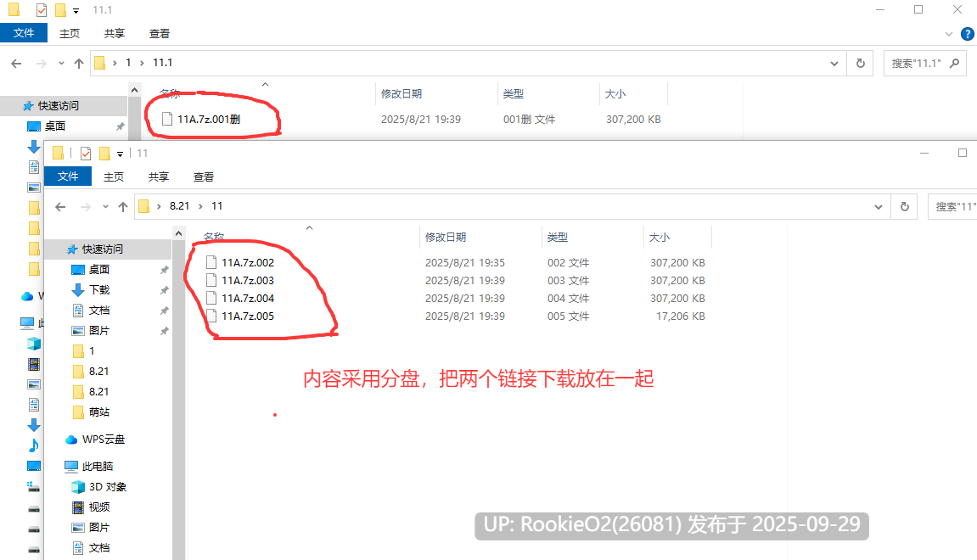Click the 1 breadcrumb in the 11.1 window

[x=128, y=63]
